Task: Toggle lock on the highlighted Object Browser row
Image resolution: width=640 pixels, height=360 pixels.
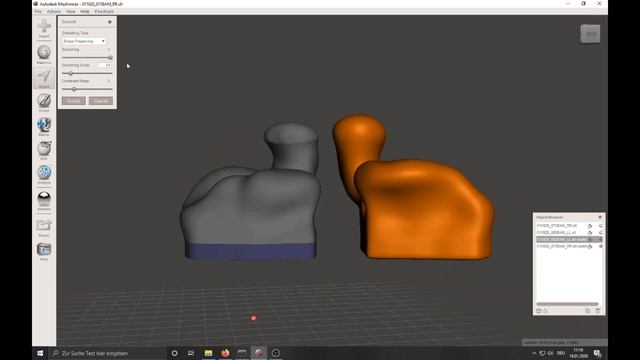Action: point(590,240)
